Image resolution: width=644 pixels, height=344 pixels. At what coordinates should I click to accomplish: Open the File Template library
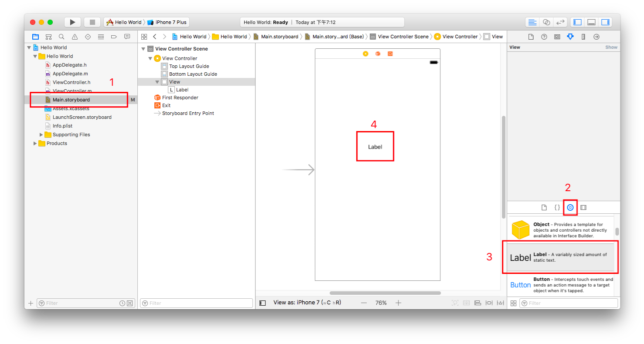coord(544,207)
